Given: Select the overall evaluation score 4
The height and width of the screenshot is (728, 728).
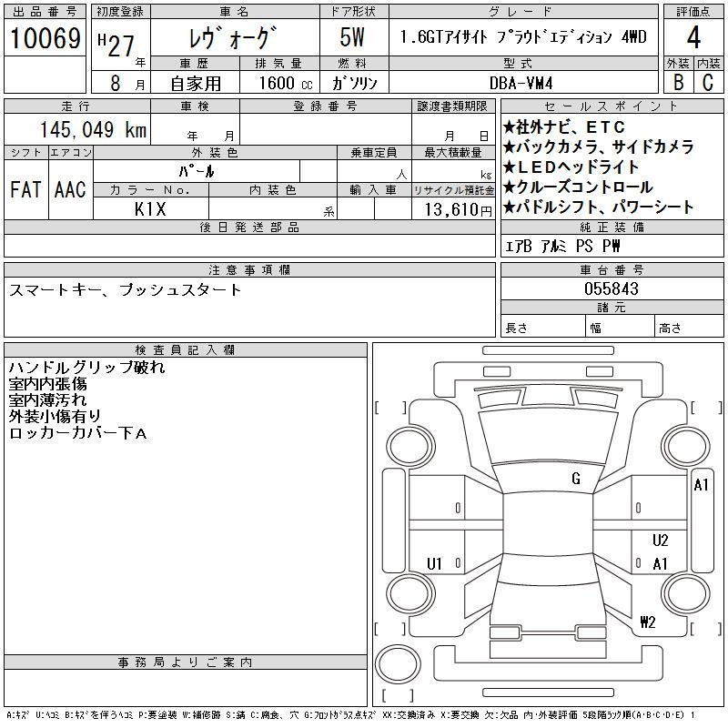Looking at the screenshot, I should point(693,39).
